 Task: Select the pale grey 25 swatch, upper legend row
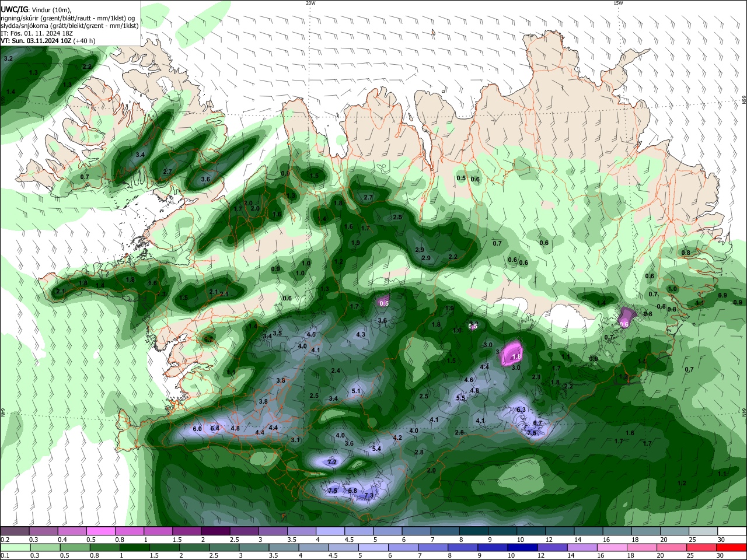pos(704,531)
